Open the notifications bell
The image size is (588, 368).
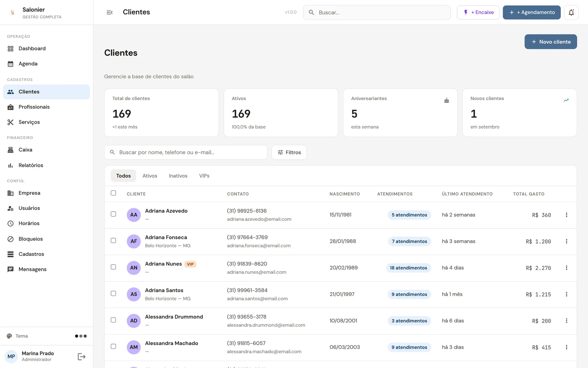coord(571,13)
